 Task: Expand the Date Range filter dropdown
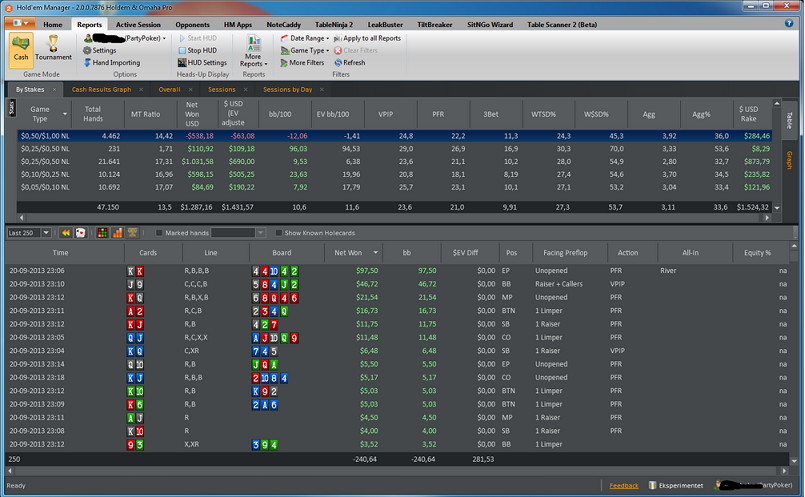tap(328, 39)
